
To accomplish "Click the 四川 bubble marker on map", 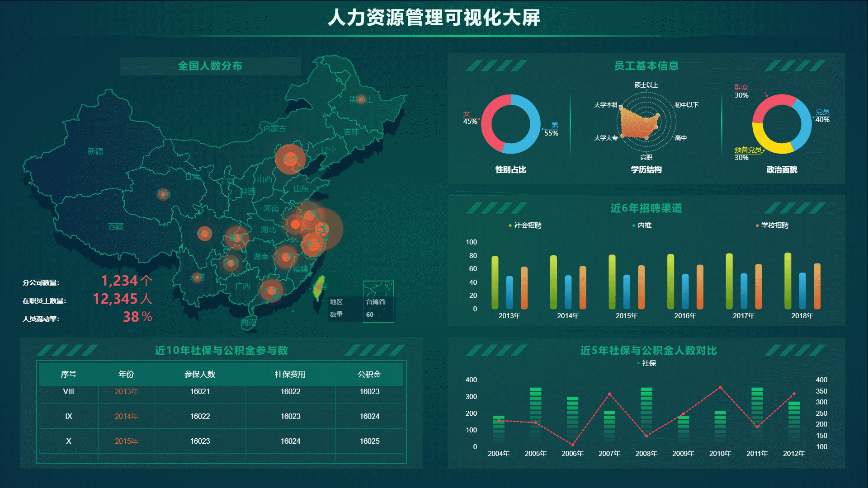I will pyautogui.click(x=204, y=233).
